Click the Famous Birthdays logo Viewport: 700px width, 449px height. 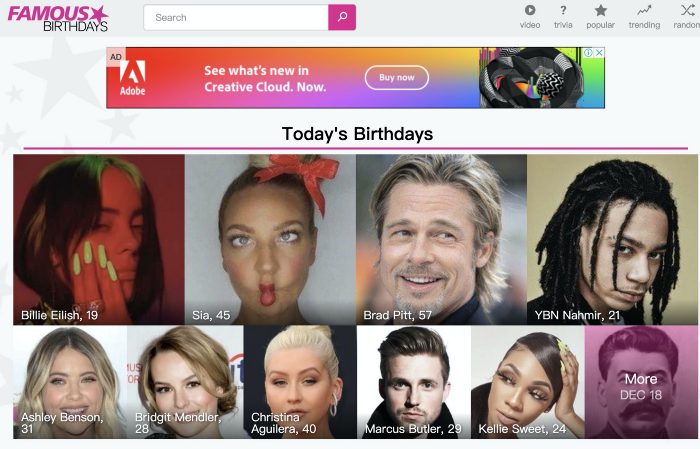59,17
